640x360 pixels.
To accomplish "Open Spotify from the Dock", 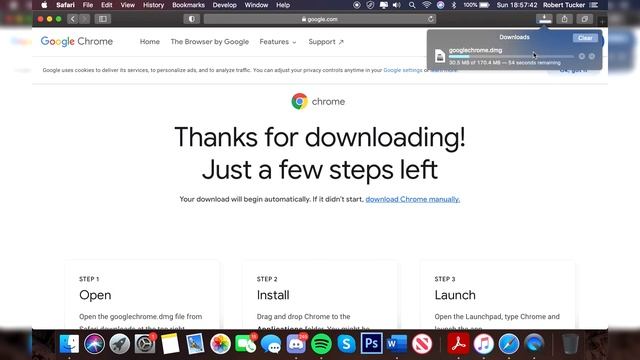I will click(321, 344).
